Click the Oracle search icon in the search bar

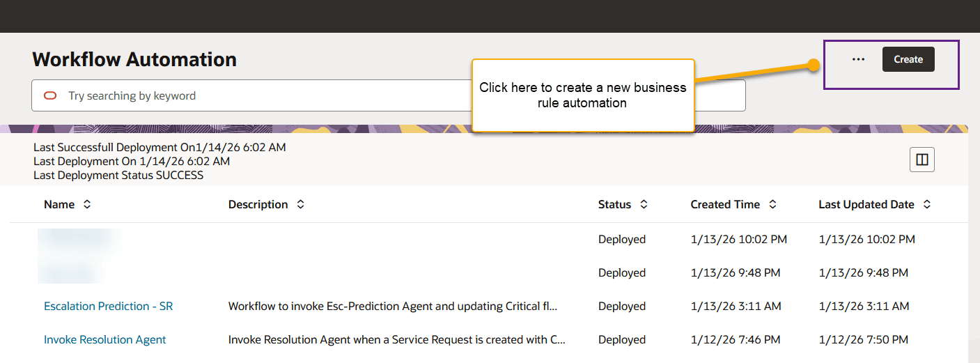50,95
